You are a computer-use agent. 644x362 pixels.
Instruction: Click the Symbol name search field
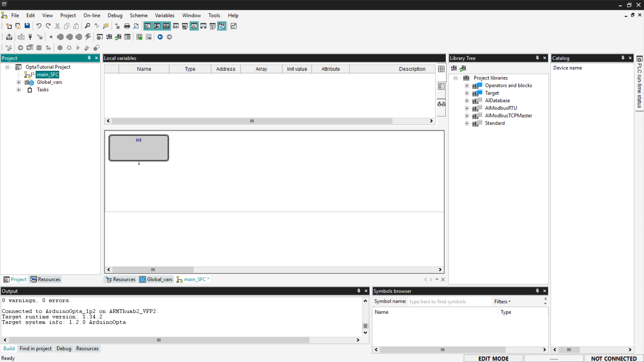pyautogui.click(x=449, y=301)
